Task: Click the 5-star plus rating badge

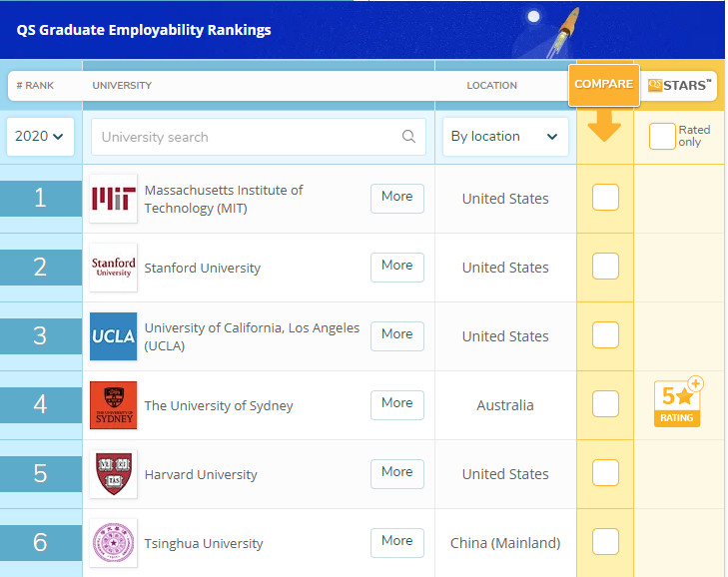Action: 678,402
